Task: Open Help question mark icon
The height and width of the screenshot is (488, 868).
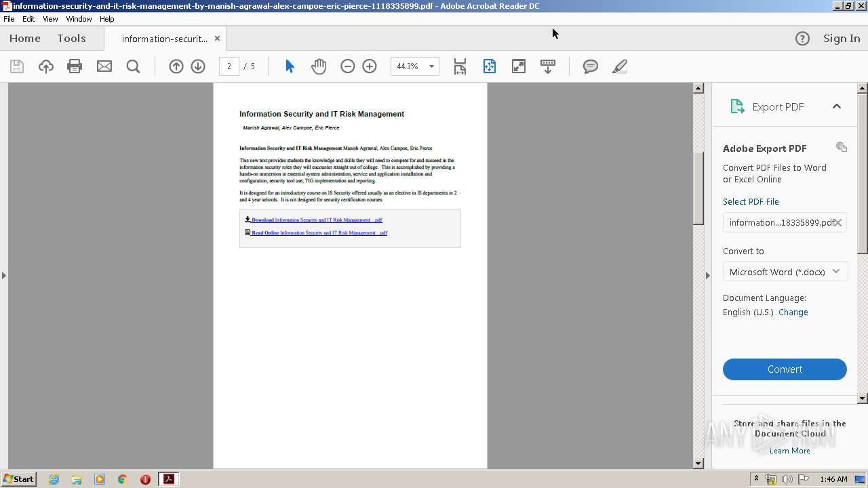Action: pyautogui.click(x=802, y=39)
